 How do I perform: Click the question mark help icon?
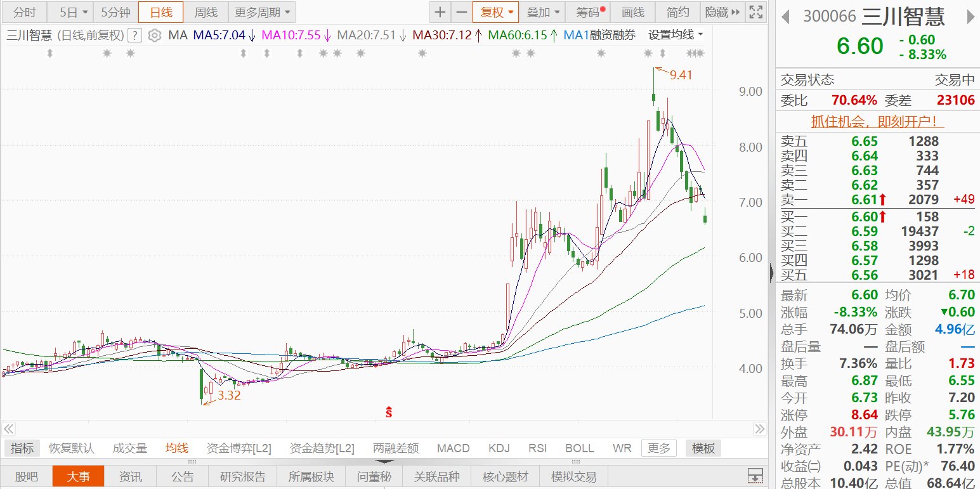point(134,36)
